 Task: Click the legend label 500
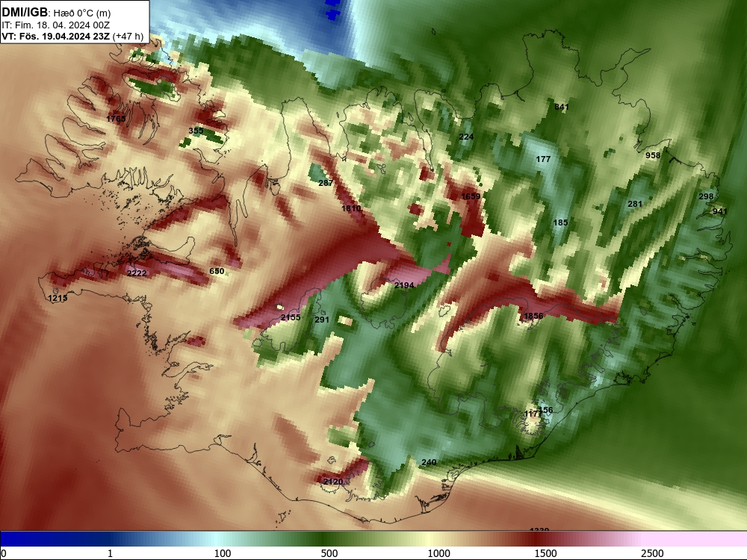tap(329, 553)
